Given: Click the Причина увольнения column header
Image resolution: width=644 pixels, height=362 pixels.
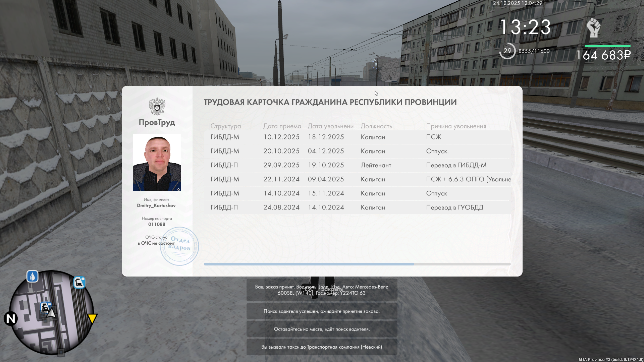Looking at the screenshot, I should tap(456, 126).
